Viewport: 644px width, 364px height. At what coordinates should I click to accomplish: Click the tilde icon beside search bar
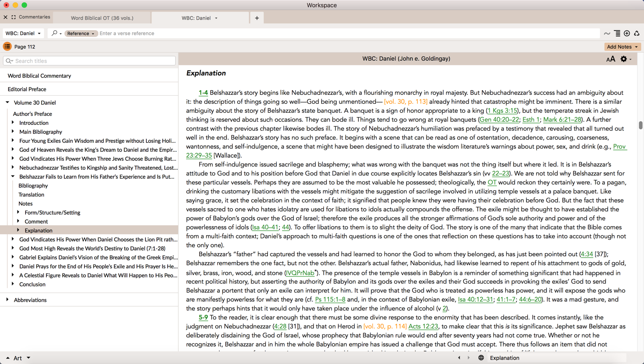607,33
